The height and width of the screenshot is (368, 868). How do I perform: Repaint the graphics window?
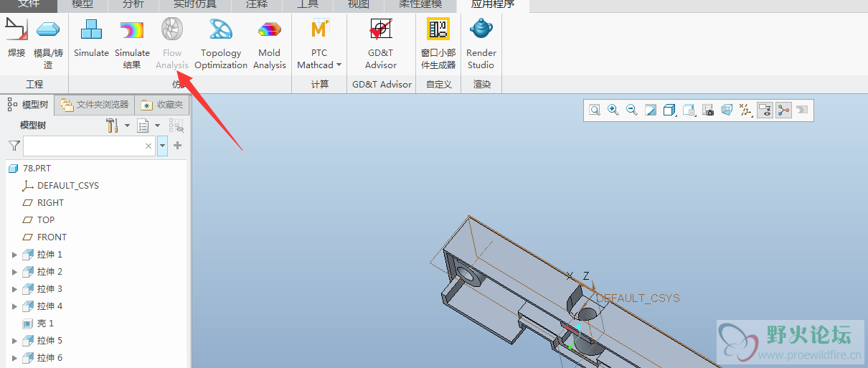(651, 110)
